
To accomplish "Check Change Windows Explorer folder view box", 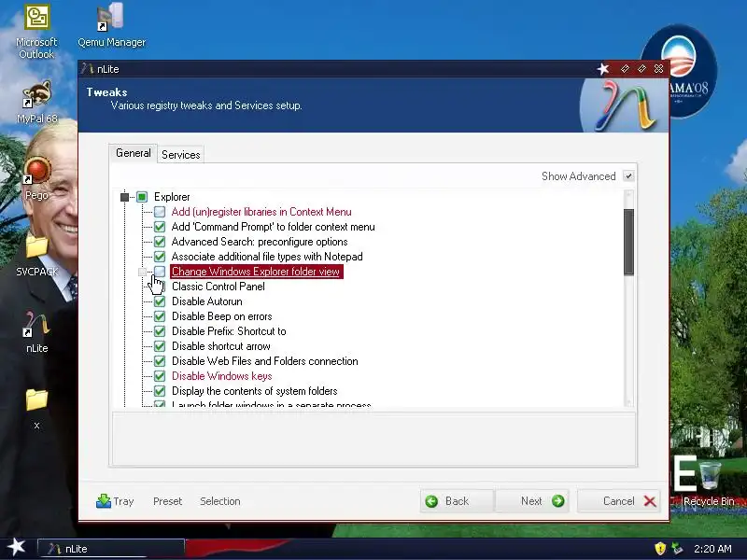I will (160, 272).
